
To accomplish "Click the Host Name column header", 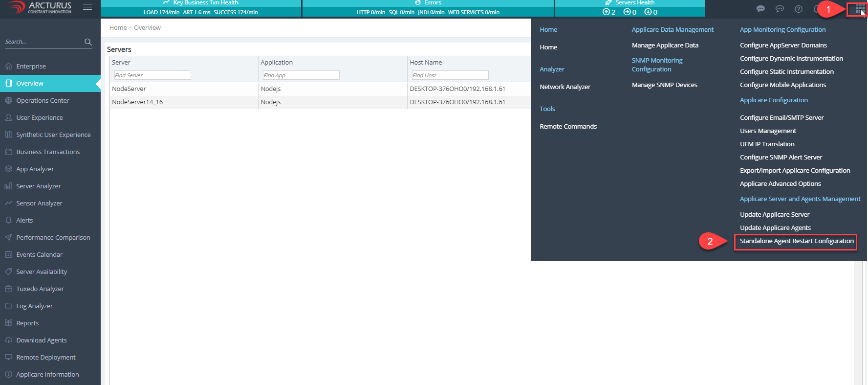I will tap(426, 63).
